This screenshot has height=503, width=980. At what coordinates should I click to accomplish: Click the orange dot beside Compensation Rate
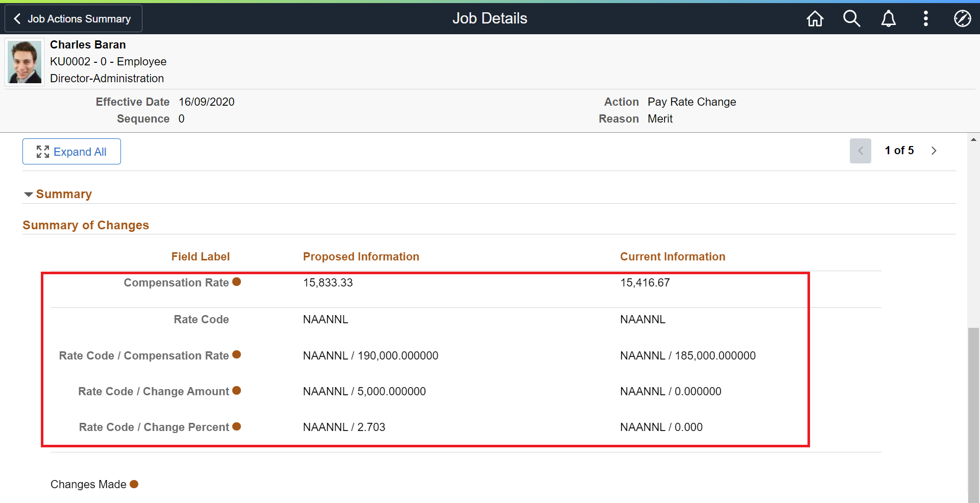pyautogui.click(x=236, y=282)
